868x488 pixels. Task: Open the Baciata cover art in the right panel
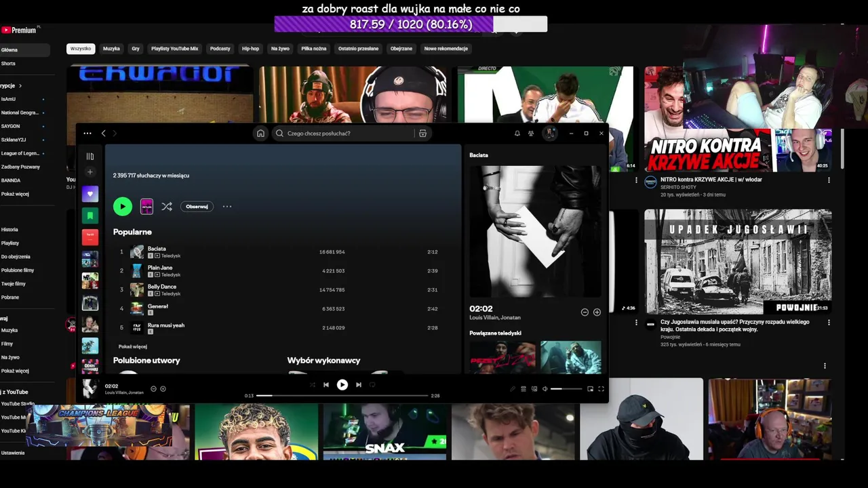point(535,231)
